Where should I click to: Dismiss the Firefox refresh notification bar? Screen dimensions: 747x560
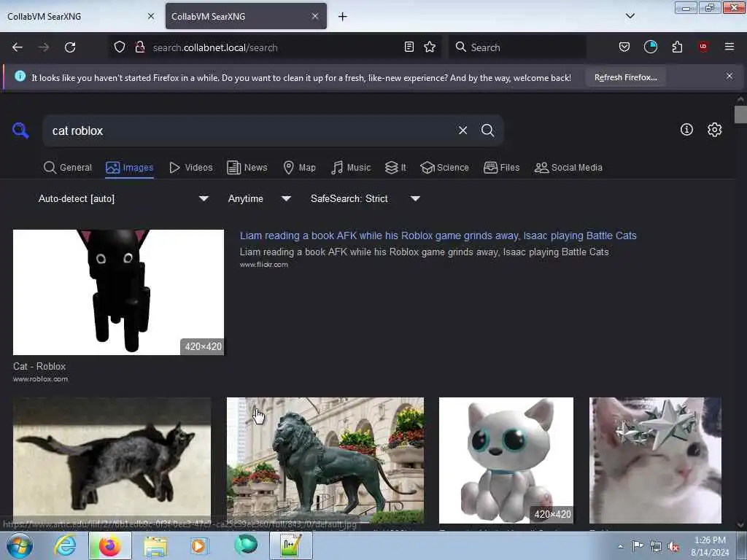[x=729, y=76]
